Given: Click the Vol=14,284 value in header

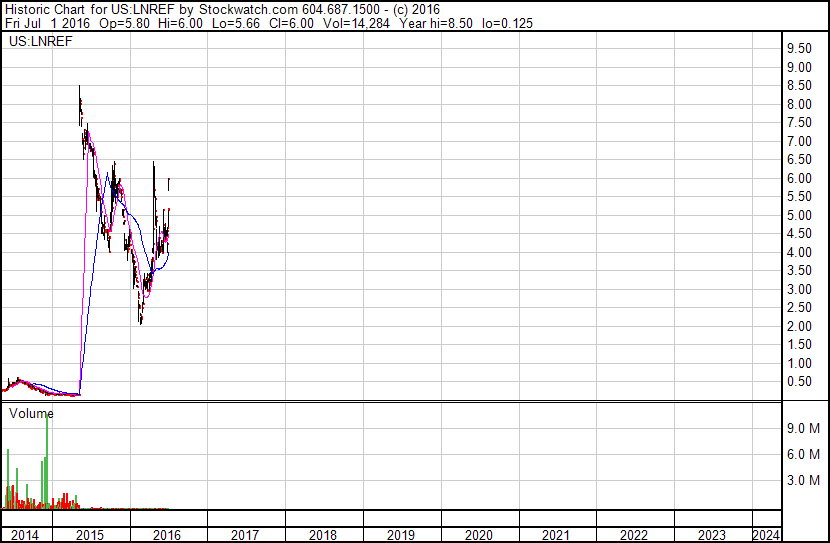Looking at the screenshot, I should 356,23.
